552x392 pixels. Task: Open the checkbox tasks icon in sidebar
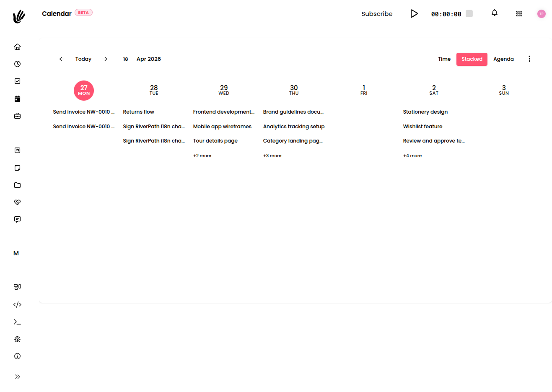point(17,81)
